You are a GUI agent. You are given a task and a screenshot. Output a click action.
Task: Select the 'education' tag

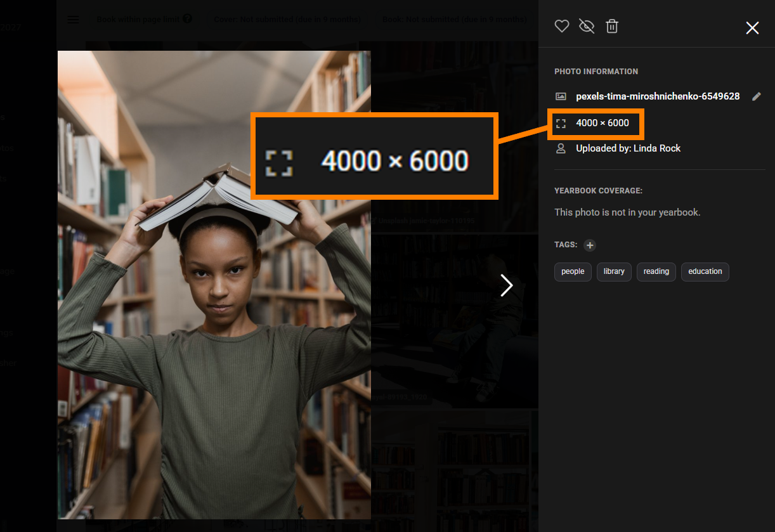705,271
